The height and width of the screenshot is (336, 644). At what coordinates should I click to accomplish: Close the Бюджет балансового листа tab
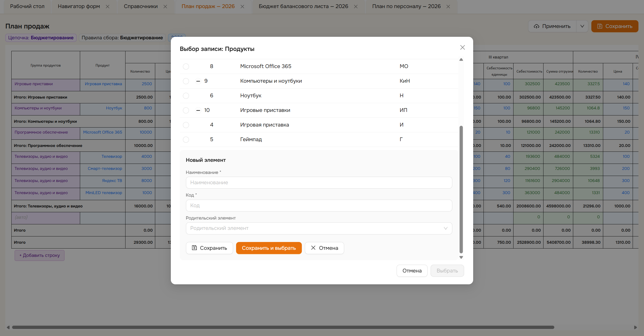pos(356,7)
